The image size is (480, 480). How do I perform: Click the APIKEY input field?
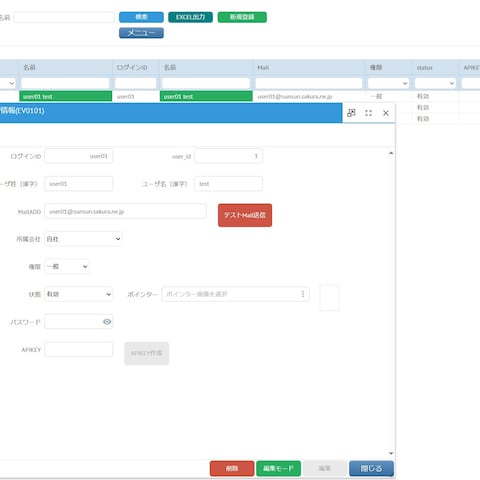click(x=78, y=349)
